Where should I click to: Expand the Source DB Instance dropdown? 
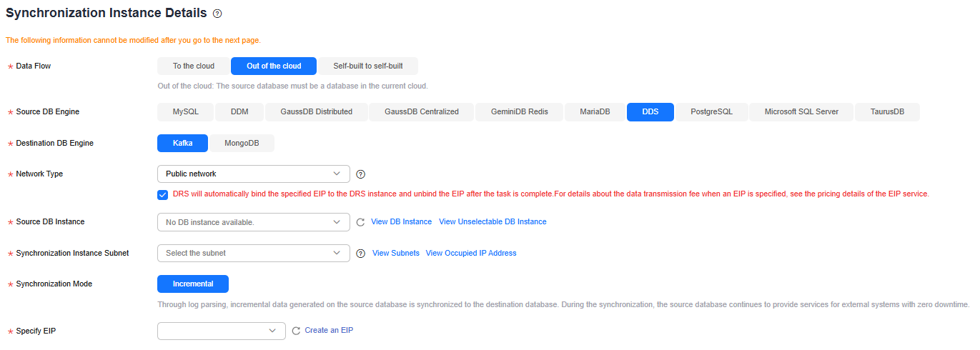[x=254, y=222]
